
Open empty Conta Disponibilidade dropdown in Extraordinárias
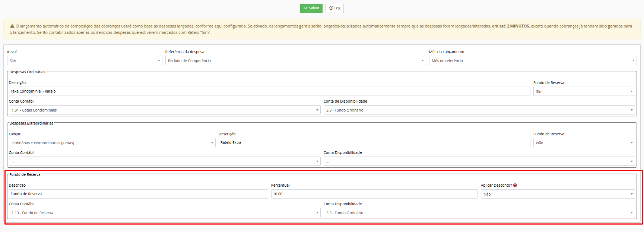click(479, 161)
